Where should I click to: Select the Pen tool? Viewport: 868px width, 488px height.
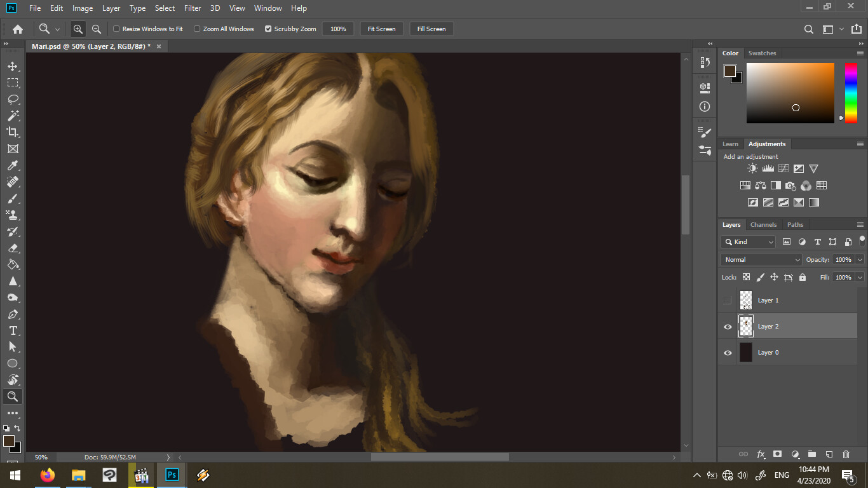coord(13,314)
